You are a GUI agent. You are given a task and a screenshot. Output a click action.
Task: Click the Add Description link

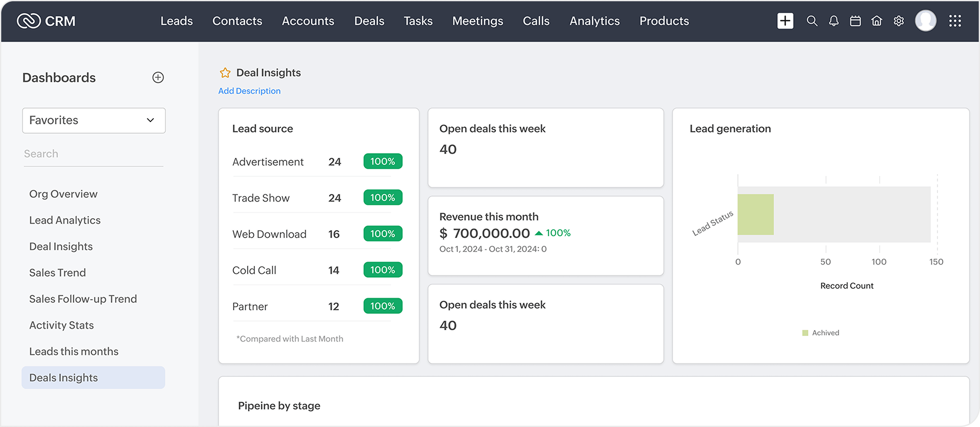click(249, 91)
